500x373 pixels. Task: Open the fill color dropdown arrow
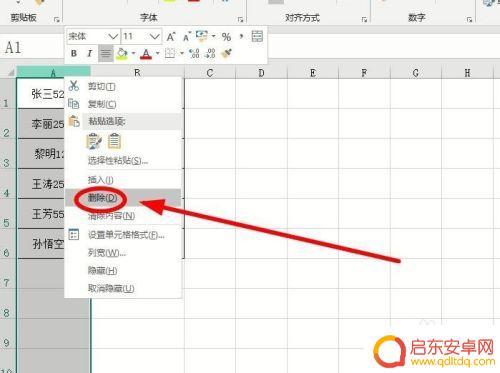click(133, 53)
